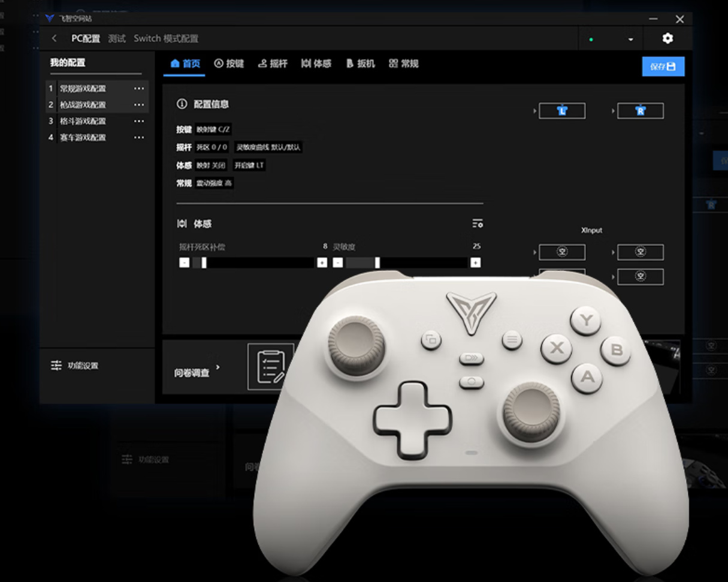728x582 pixels.
Task: Click the 灵敏度曲线 默认/默认 tag
Action: (268, 147)
